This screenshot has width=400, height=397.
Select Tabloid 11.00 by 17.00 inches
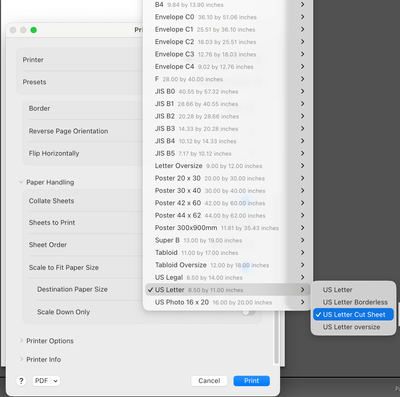[228, 253]
